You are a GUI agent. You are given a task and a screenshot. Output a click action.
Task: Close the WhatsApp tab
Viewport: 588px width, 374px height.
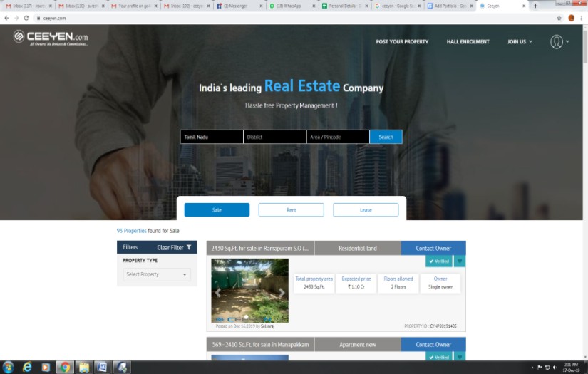tap(314, 6)
